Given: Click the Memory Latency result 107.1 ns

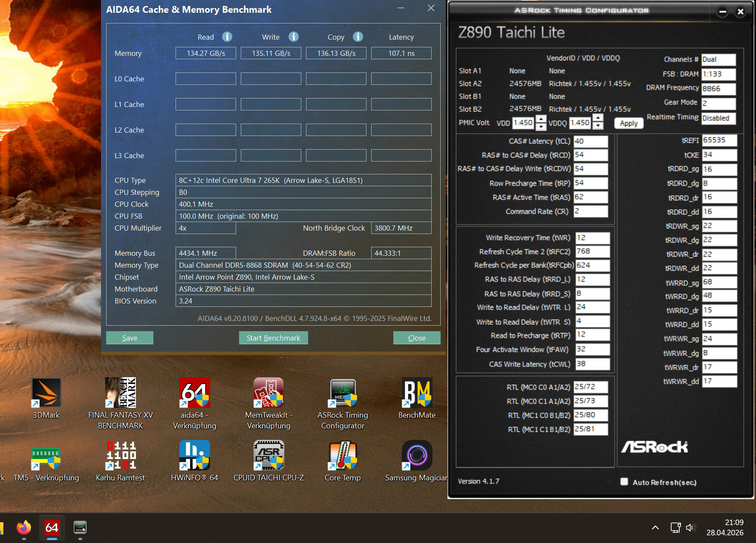Looking at the screenshot, I should pos(401,53).
